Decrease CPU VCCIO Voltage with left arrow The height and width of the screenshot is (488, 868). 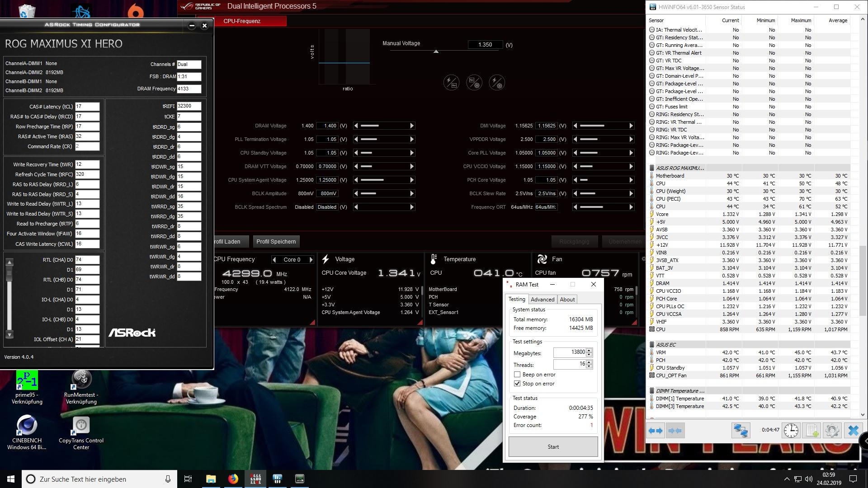tap(575, 166)
